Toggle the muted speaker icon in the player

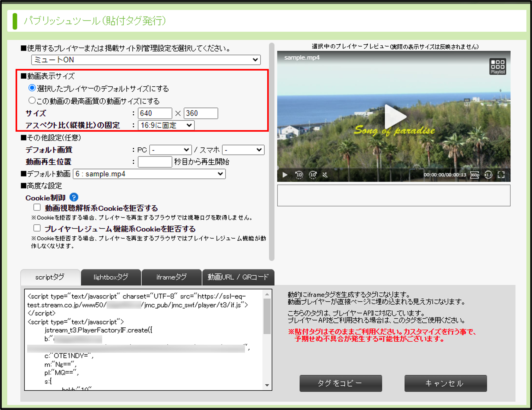[325, 175]
